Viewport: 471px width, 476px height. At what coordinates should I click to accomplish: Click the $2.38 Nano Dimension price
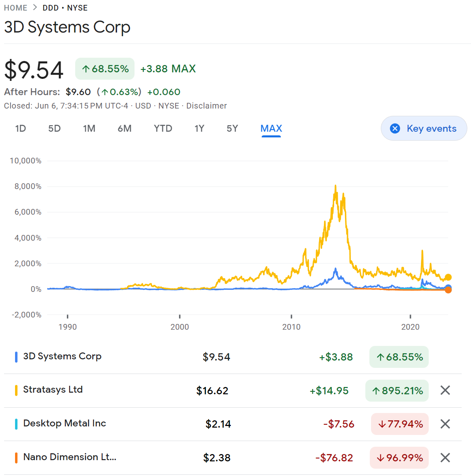coord(217,457)
